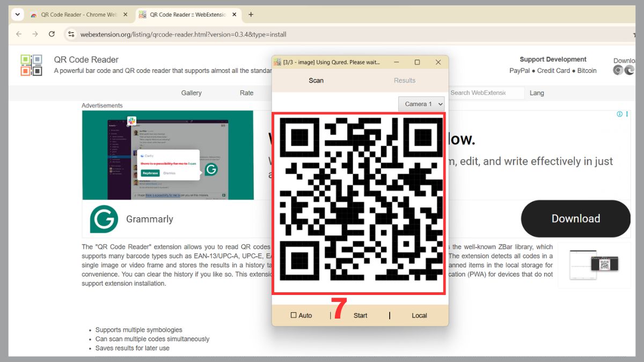Switch to the Results tab
This screenshot has width=644, height=362.
coord(405,80)
